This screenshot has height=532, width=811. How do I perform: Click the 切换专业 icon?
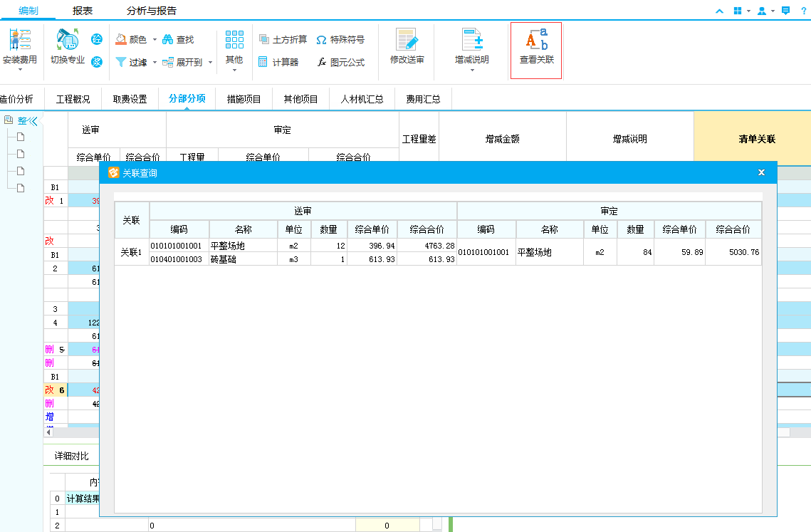(67, 42)
